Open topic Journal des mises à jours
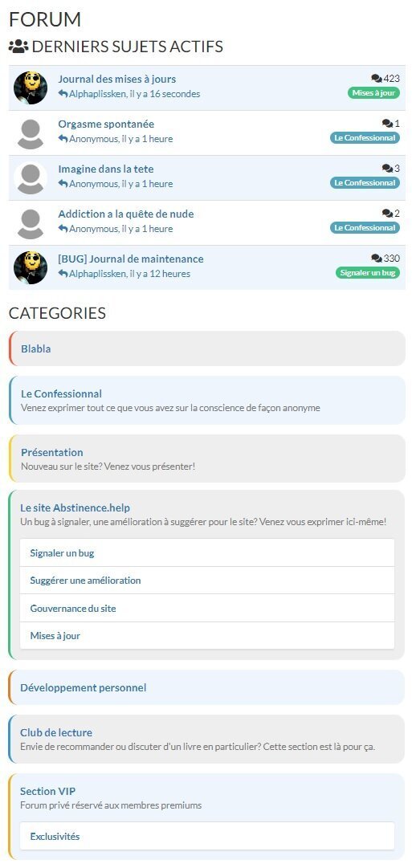 click(116, 79)
